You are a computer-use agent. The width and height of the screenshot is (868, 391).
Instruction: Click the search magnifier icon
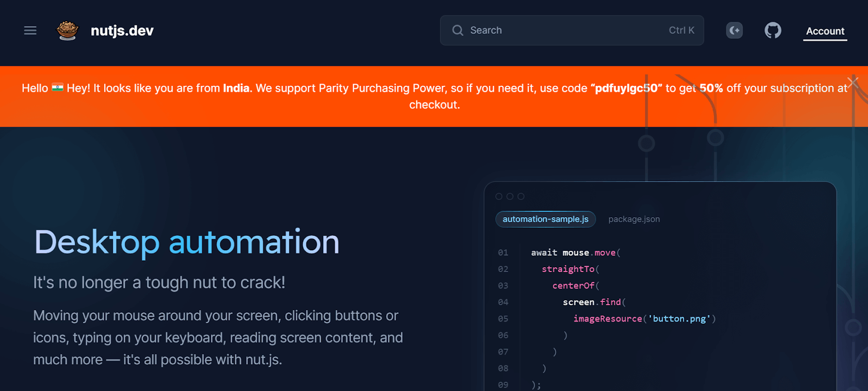(x=458, y=30)
